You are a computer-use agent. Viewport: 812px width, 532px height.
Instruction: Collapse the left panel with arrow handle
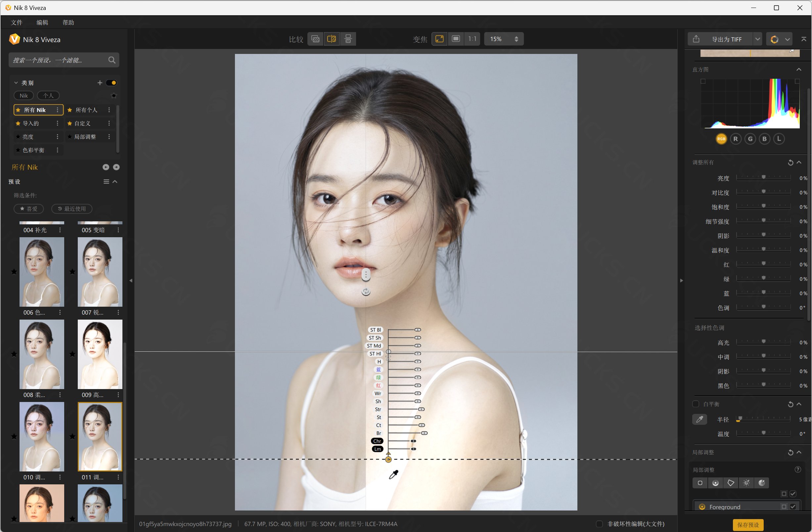(x=131, y=281)
